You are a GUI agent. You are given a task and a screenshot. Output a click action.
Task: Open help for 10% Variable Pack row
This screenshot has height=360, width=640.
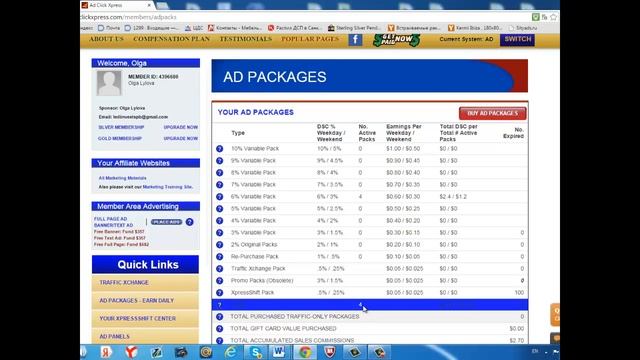220,149
